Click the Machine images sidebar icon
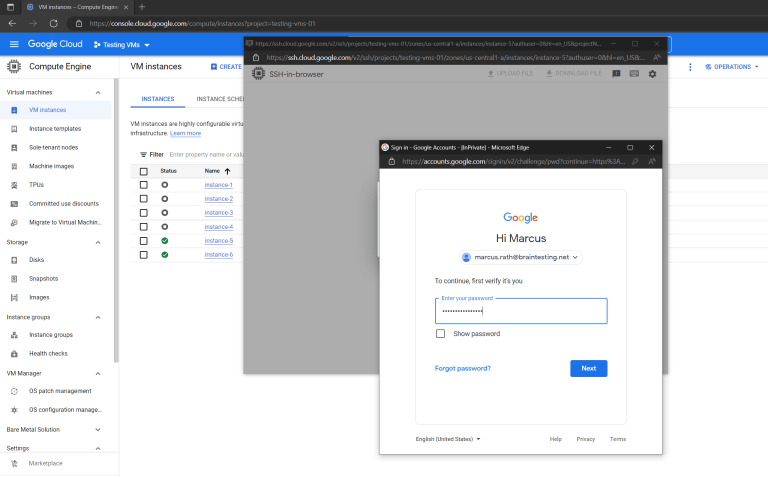 point(14,167)
